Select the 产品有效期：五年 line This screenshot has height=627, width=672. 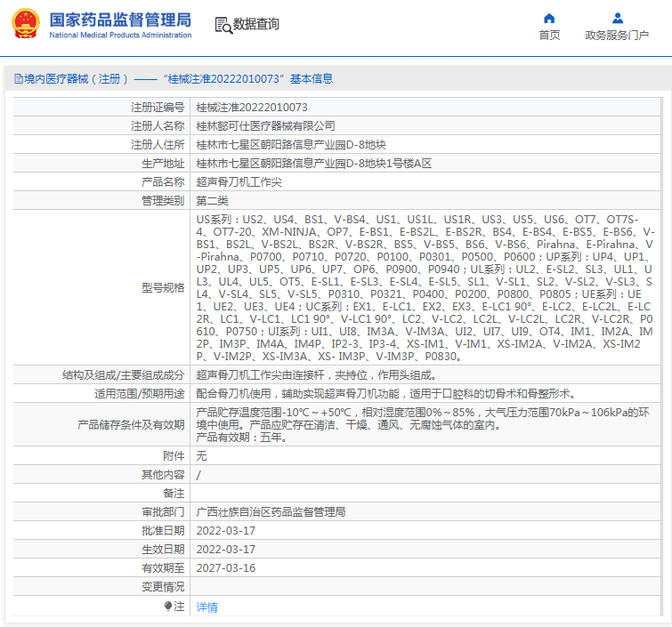point(241,438)
